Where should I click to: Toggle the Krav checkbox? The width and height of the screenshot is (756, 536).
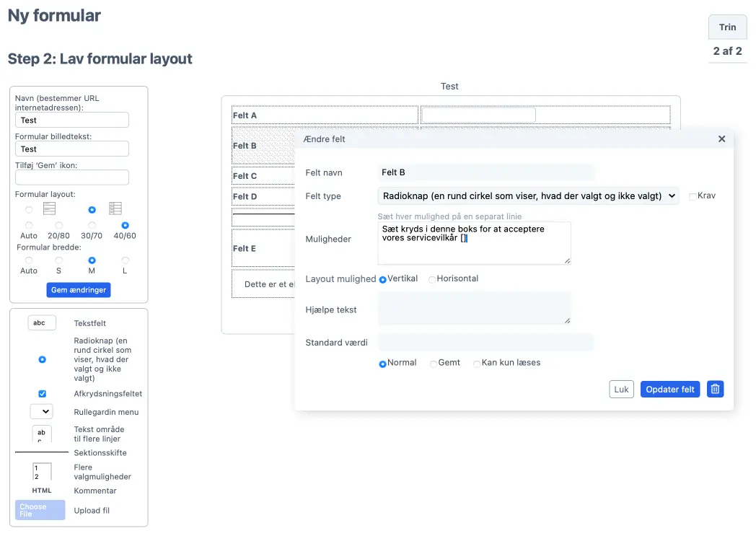[x=693, y=196]
